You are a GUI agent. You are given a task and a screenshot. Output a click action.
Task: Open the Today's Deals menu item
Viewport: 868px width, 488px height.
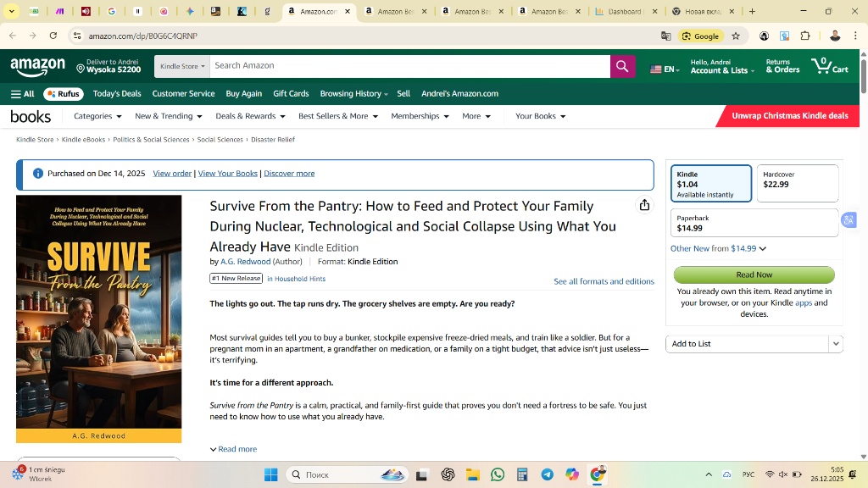click(117, 94)
